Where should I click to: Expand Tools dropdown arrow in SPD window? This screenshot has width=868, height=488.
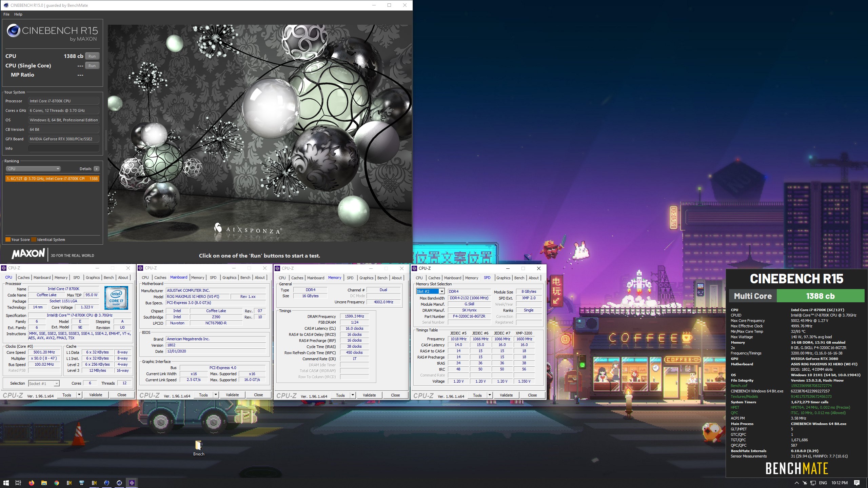coord(490,395)
